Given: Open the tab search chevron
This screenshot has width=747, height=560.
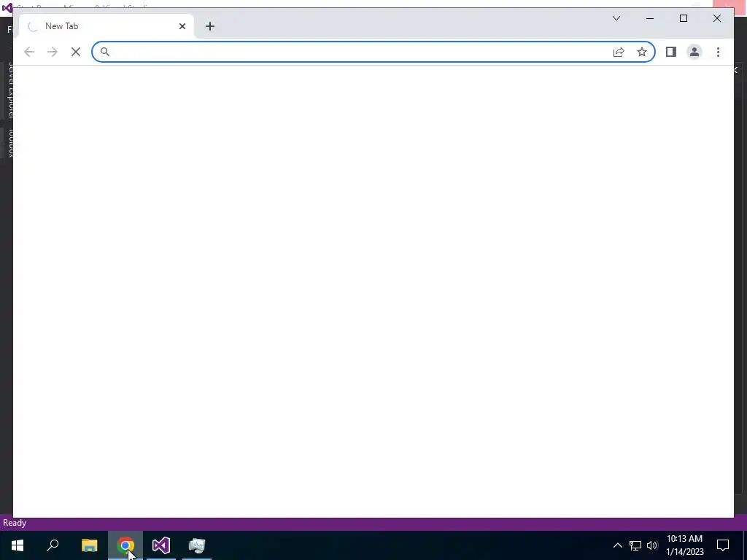Looking at the screenshot, I should click(616, 18).
